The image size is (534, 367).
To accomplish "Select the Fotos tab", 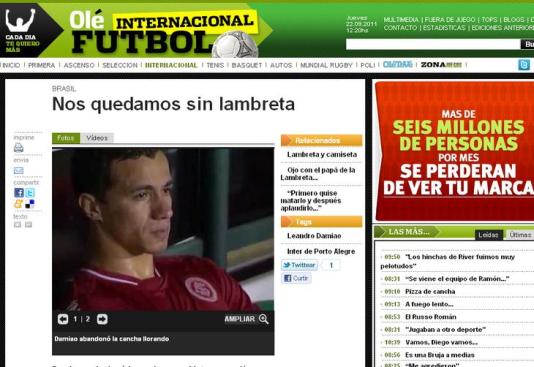I will click(x=66, y=138).
